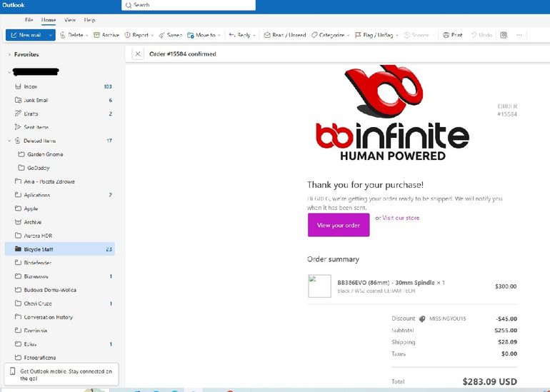Open the View tab
This screenshot has height=392, width=550.
click(x=70, y=20)
